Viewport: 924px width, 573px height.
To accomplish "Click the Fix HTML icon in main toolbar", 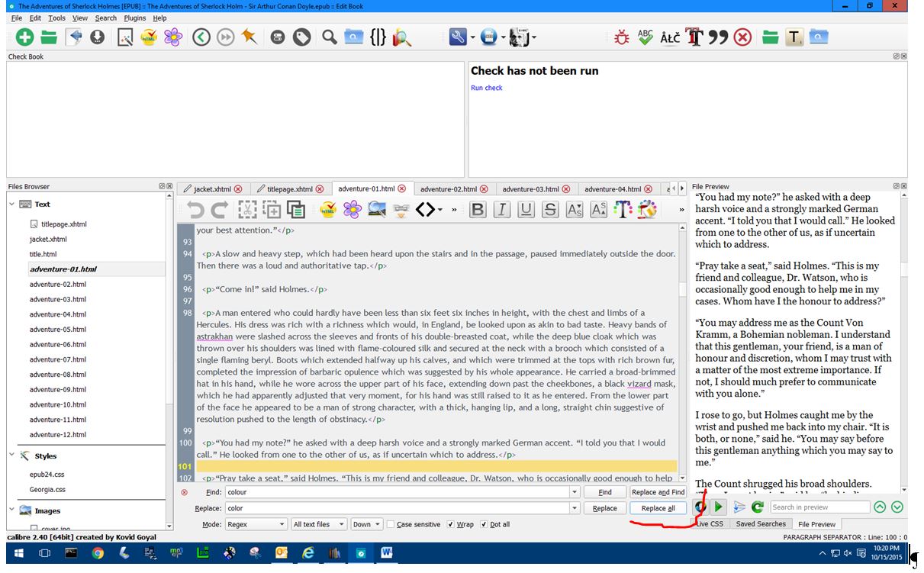I will pyautogui.click(x=149, y=37).
